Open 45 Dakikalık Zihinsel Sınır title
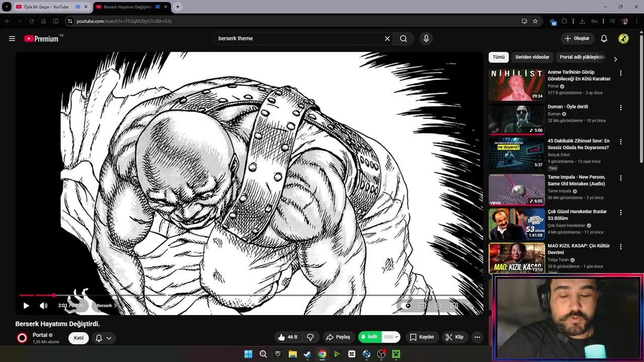644x362 pixels. 579,144
